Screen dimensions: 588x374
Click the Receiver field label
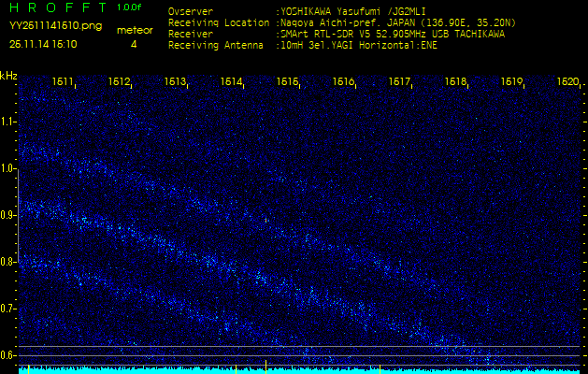pos(191,35)
